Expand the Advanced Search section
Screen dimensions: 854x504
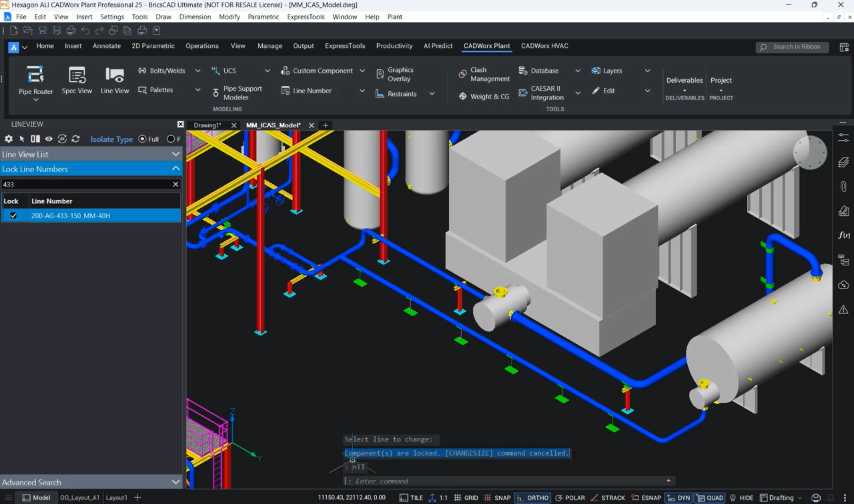(x=91, y=482)
